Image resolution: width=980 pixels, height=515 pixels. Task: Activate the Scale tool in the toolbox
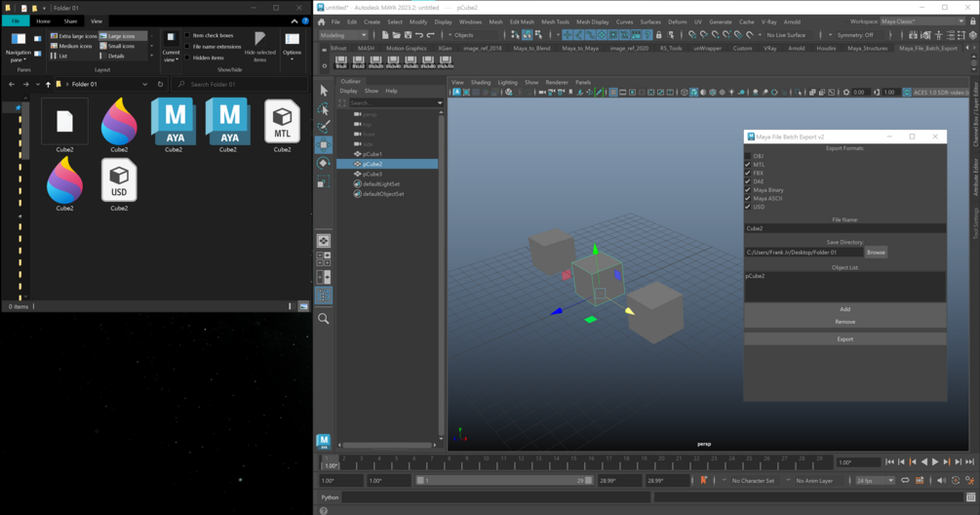[323, 181]
